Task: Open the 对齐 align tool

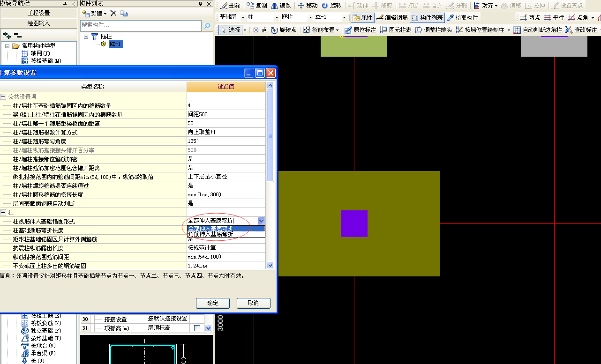Action: [485, 6]
